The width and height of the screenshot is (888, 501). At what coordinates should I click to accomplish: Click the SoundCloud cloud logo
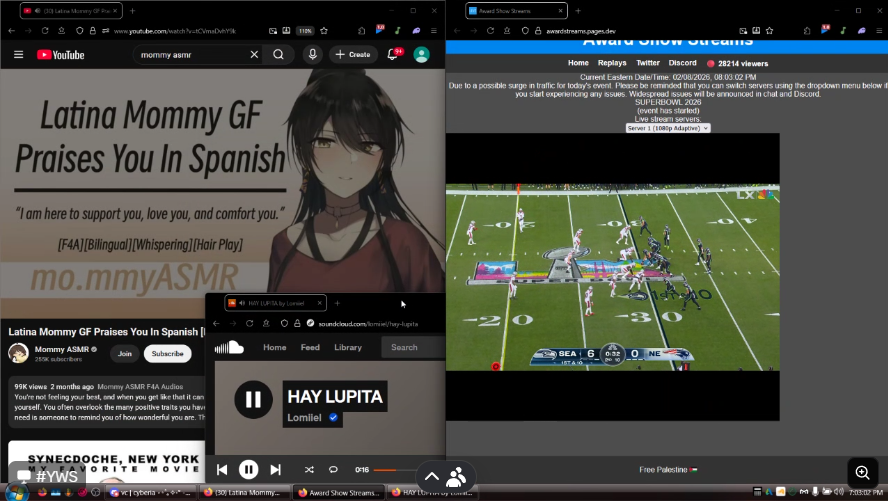pos(229,347)
